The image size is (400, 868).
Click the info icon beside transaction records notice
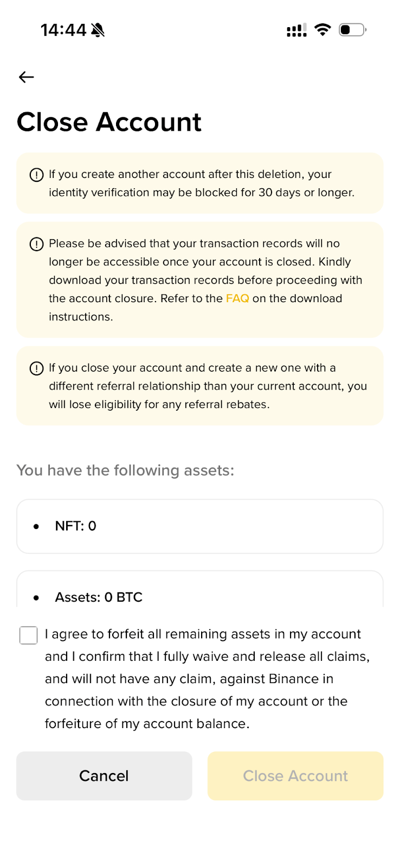point(36,244)
